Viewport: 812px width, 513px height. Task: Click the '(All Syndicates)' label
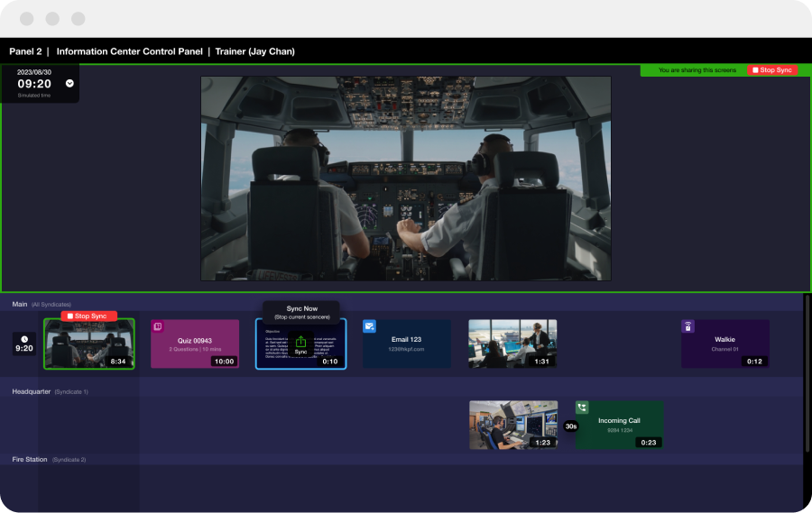pos(51,305)
